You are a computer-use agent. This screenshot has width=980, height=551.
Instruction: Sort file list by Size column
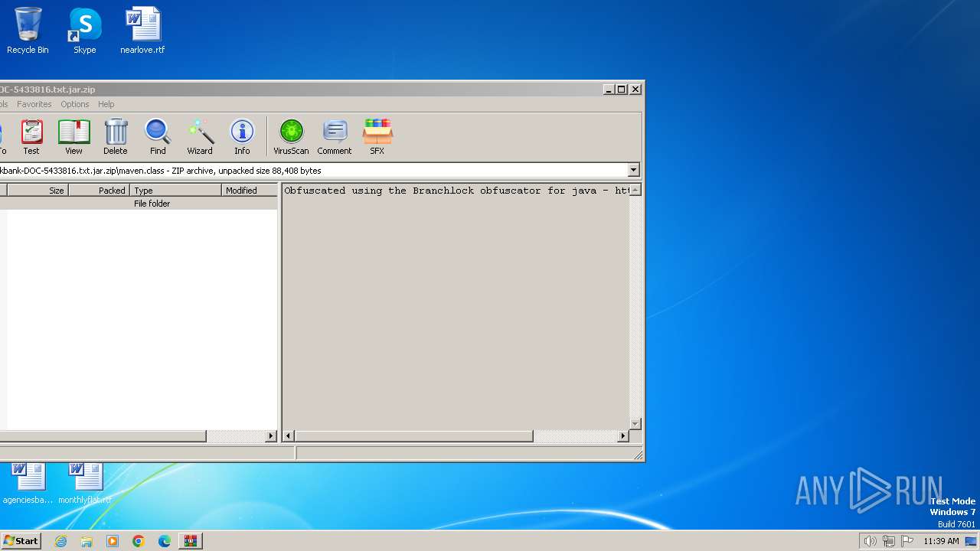point(38,191)
